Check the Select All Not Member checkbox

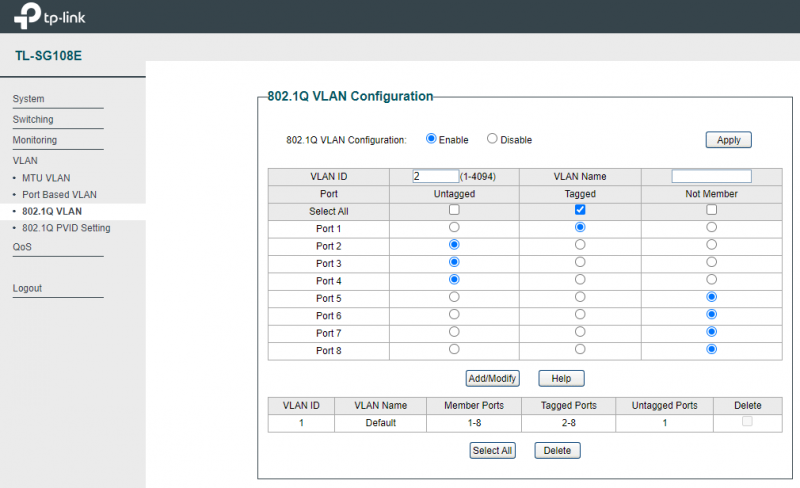[711, 210]
